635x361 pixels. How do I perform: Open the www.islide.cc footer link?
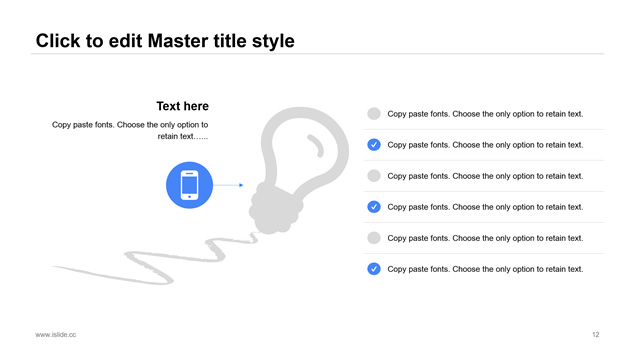[55, 335]
